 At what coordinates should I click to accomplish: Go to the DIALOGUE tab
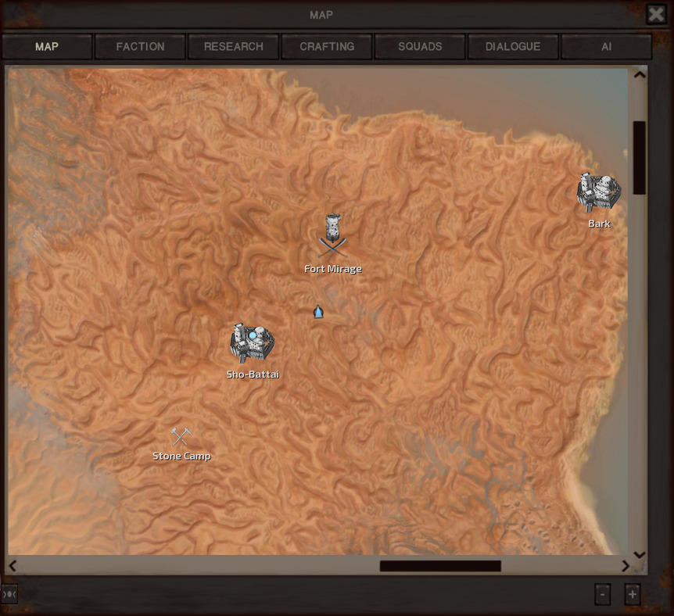[x=513, y=46]
